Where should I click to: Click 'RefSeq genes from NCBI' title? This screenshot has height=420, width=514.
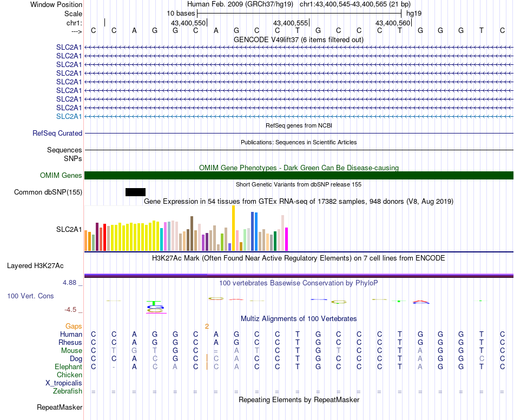point(299,125)
